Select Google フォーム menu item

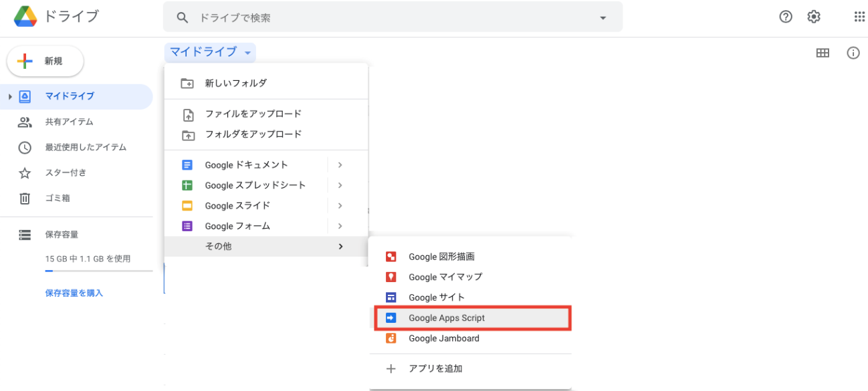[x=266, y=226]
